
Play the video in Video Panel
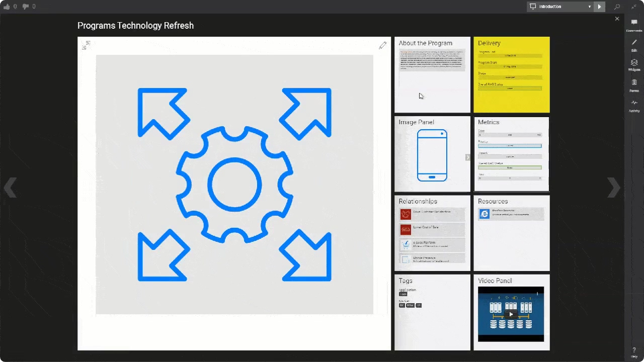[511, 314]
